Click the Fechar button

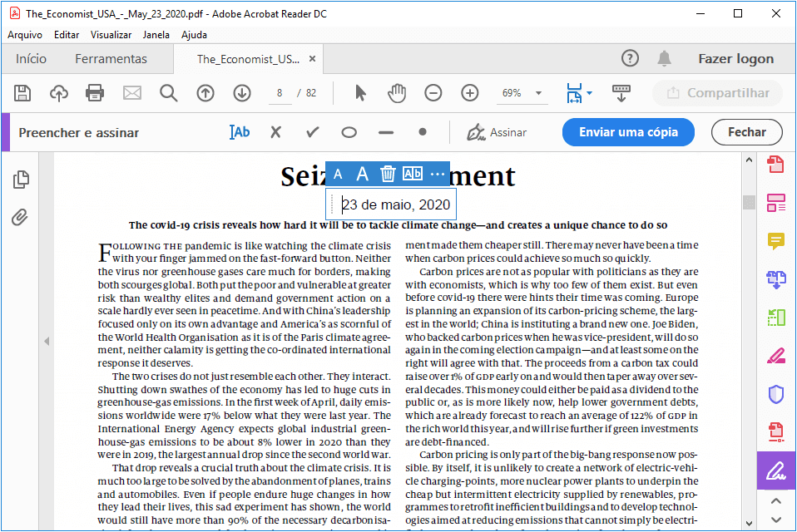pyautogui.click(x=747, y=132)
